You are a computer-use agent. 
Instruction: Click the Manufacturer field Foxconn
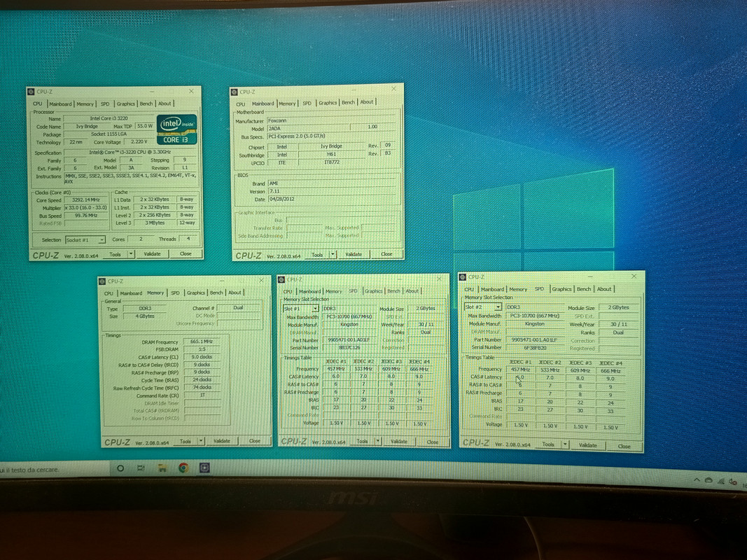coord(332,121)
